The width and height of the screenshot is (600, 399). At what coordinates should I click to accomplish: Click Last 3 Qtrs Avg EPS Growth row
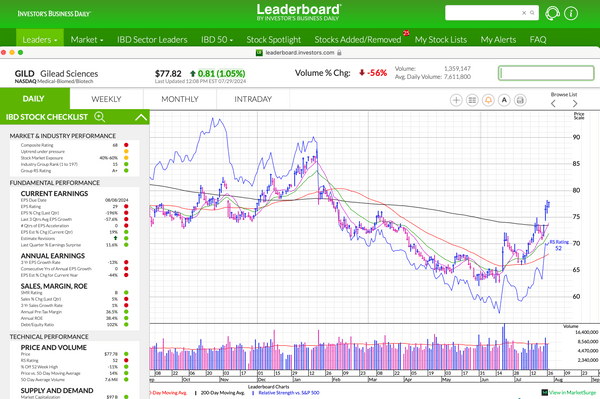point(75,219)
